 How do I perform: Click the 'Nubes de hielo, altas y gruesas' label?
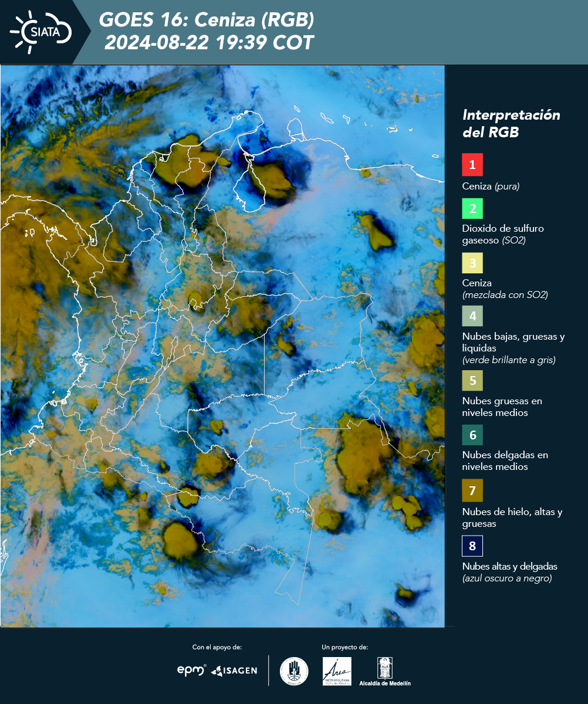click(512, 517)
